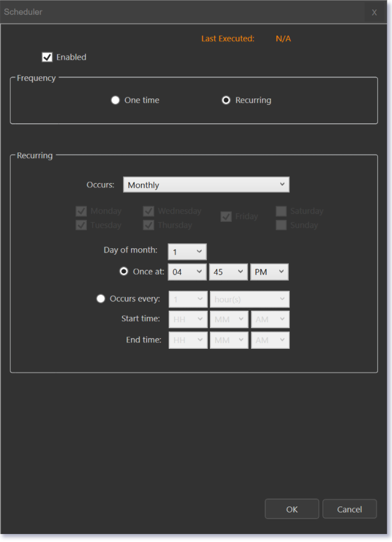Open the Once at minutes dropdown
Image resolution: width=392 pixels, height=542 pixels.
tap(229, 272)
